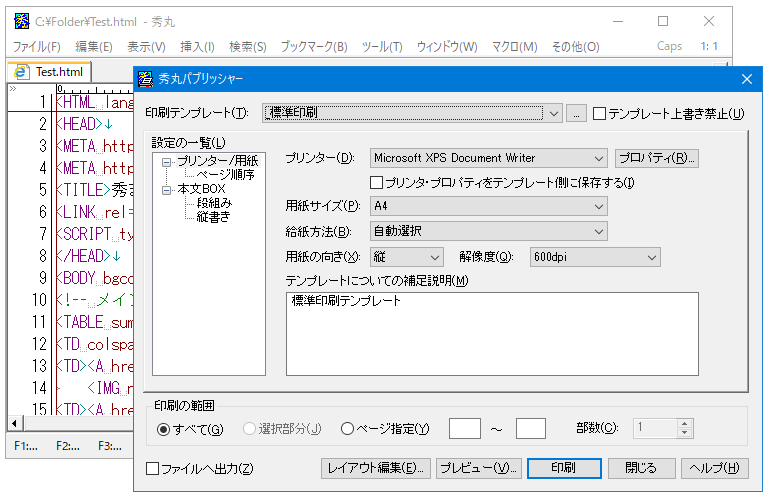Click the Test.html tab file icon
The image size is (769, 498).
tap(22, 72)
